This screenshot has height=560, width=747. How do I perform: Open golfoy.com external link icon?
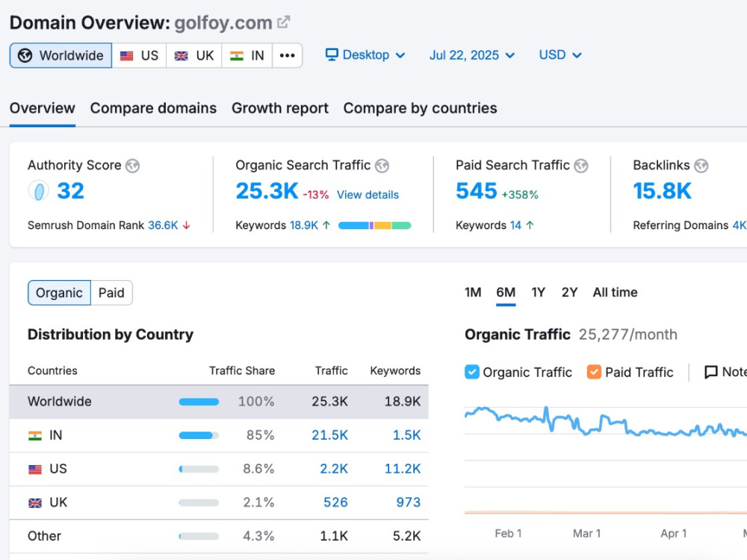coord(283,22)
